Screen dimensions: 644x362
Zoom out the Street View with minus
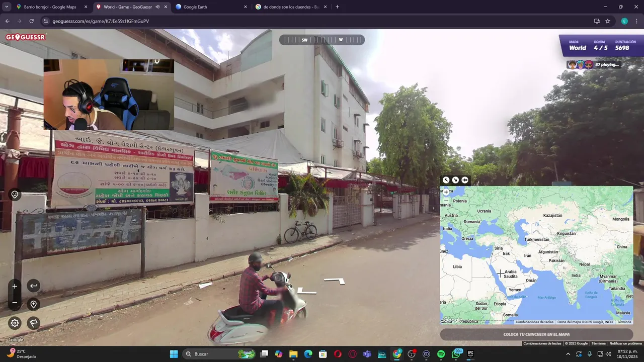tap(15, 302)
